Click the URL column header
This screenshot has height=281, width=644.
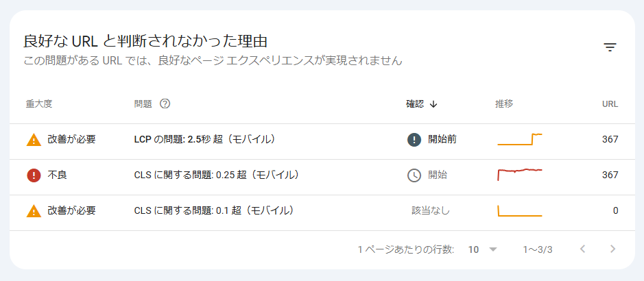pos(610,103)
